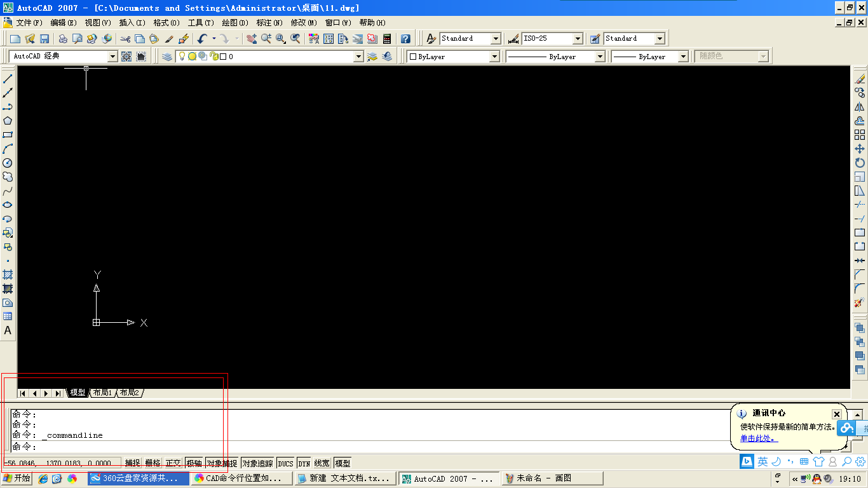The width and height of the screenshot is (868, 488).
Task: Select the Multiline Text A tool
Action: pos(8,330)
